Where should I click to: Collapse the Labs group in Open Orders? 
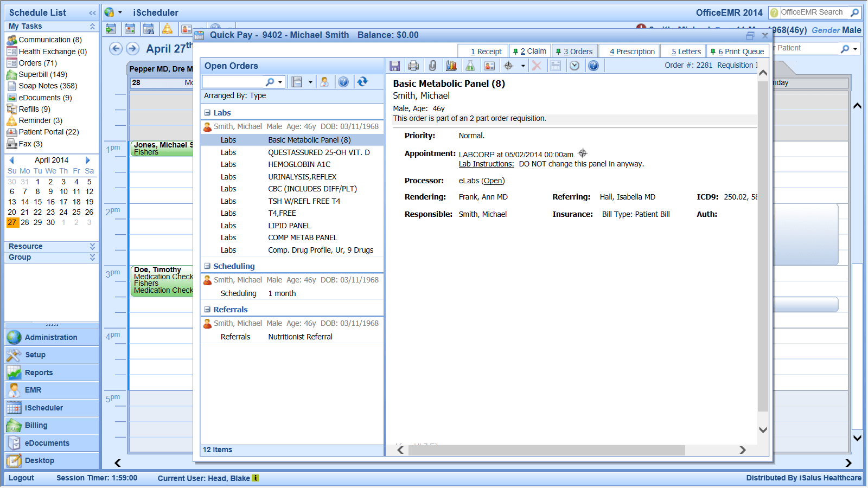coord(207,113)
